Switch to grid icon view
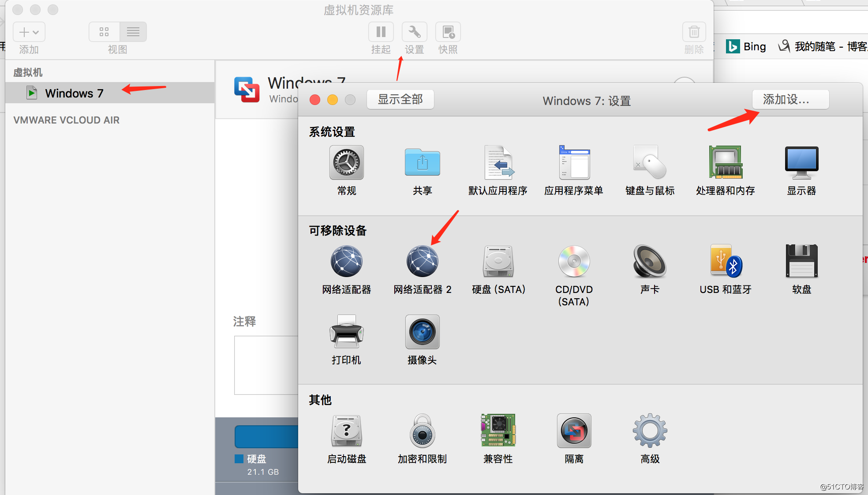The height and width of the screenshot is (495, 868). point(104,32)
